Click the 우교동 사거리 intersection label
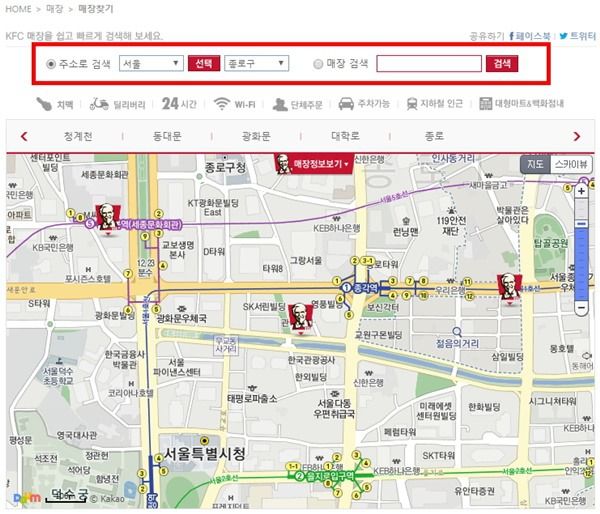 coord(226,344)
